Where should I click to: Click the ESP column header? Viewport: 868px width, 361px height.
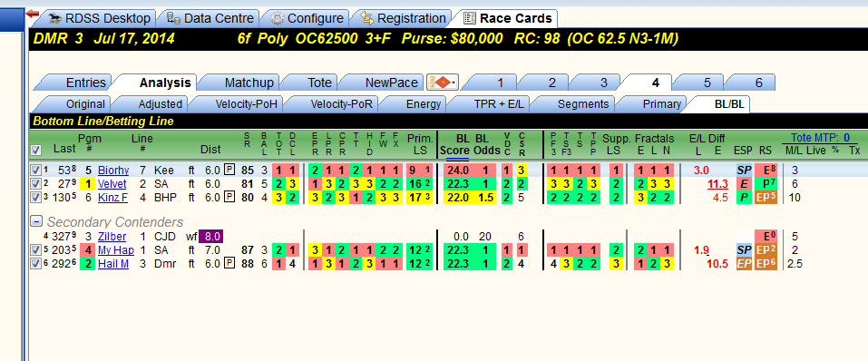743,150
